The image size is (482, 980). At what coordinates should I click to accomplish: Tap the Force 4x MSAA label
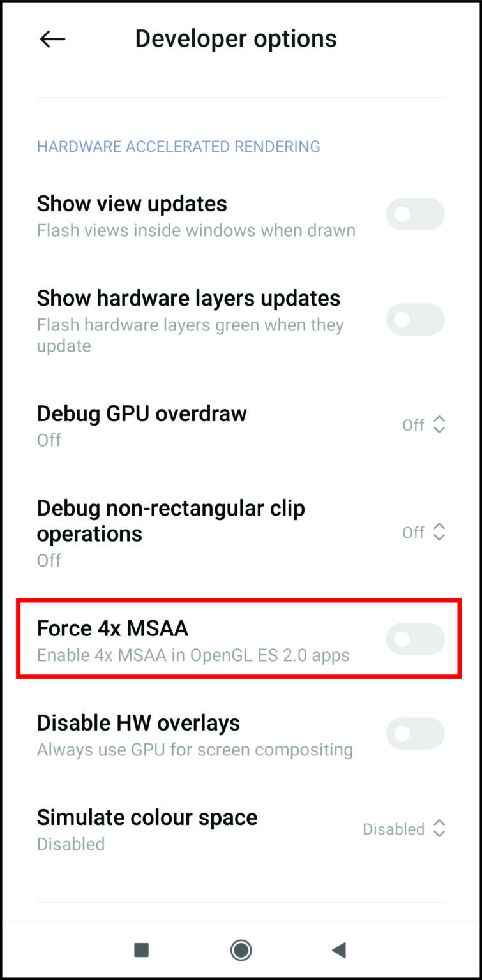click(112, 628)
